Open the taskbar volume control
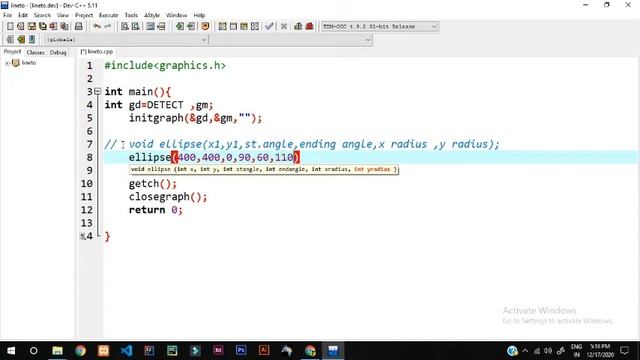640x360 pixels. [548, 351]
